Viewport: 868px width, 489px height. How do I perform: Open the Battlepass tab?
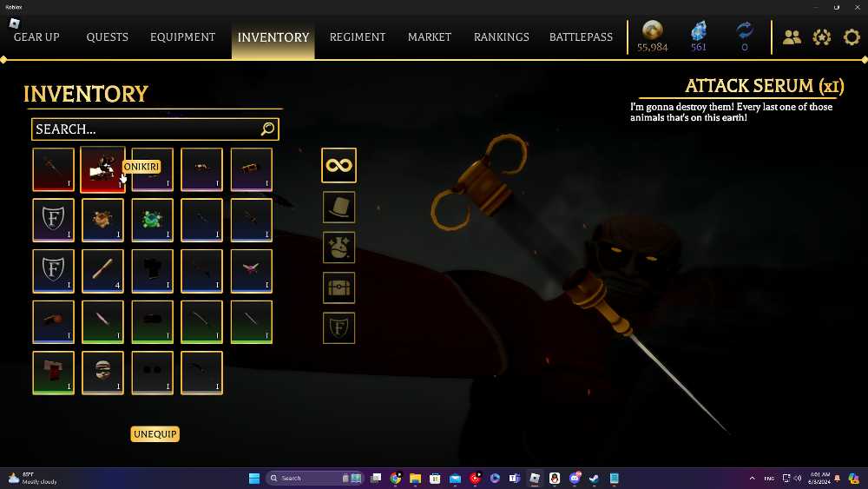(582, 37)
